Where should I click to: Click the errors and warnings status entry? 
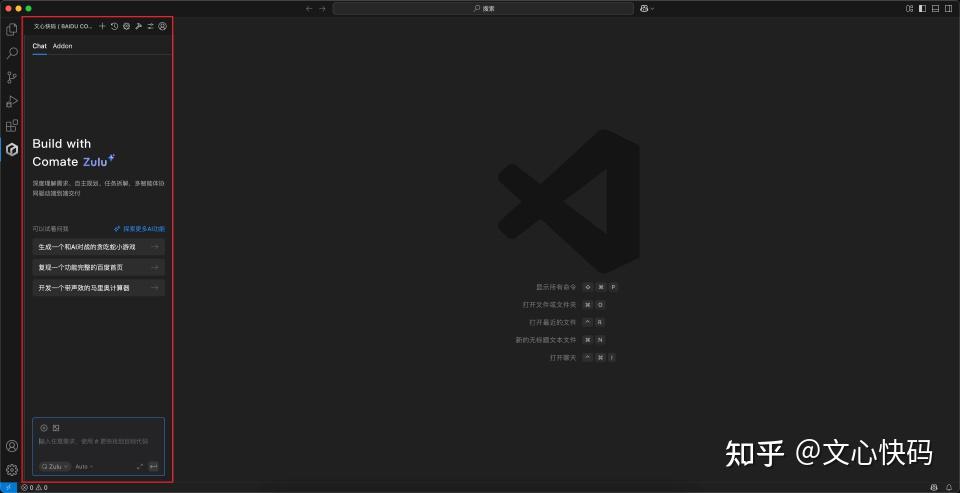coord(34,488)
